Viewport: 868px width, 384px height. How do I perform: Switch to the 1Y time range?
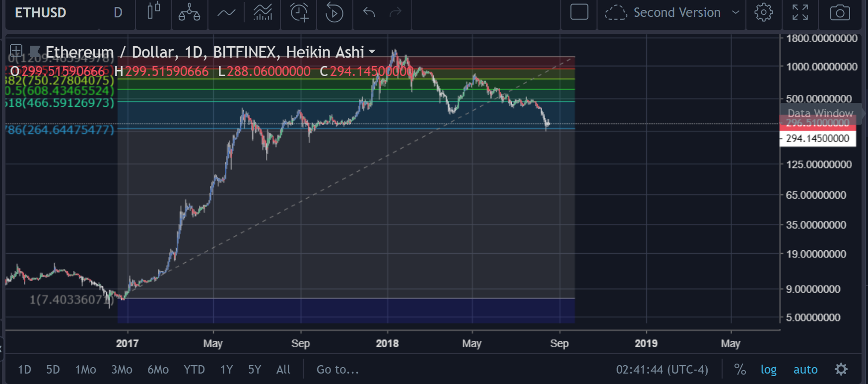coord(226,370)
